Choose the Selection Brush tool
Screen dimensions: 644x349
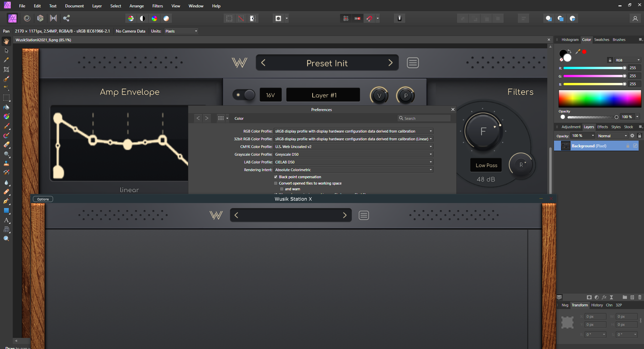[6, 79]
